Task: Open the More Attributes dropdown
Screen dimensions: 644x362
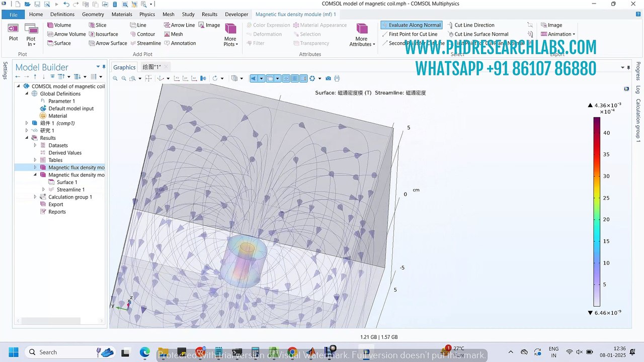Action: 362,35
